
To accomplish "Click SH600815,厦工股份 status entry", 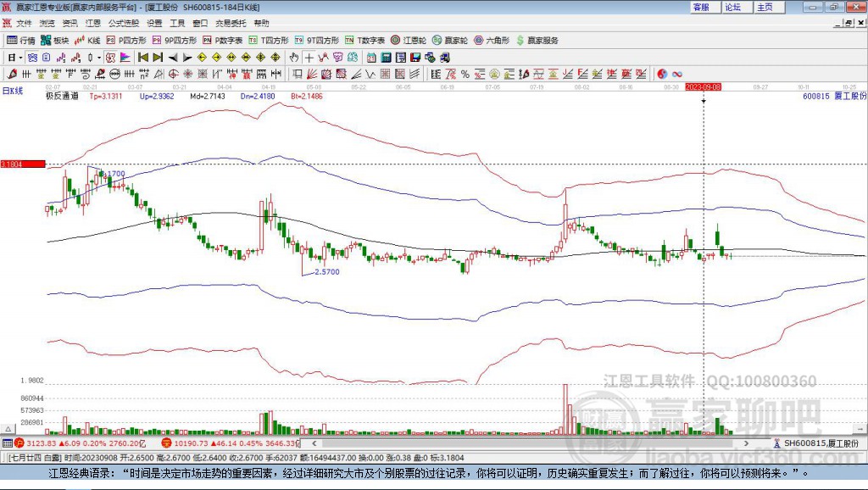I will tap(817, 443).
